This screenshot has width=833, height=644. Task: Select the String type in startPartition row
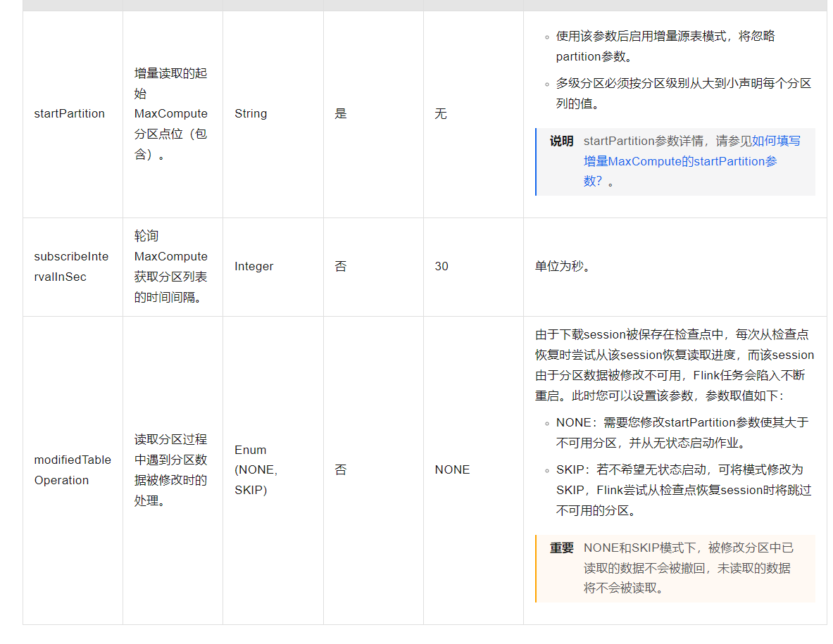coord(251,113)
